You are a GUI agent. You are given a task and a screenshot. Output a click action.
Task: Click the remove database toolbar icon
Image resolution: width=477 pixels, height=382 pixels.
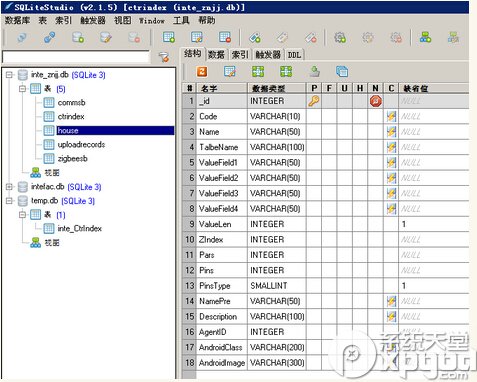134,37
